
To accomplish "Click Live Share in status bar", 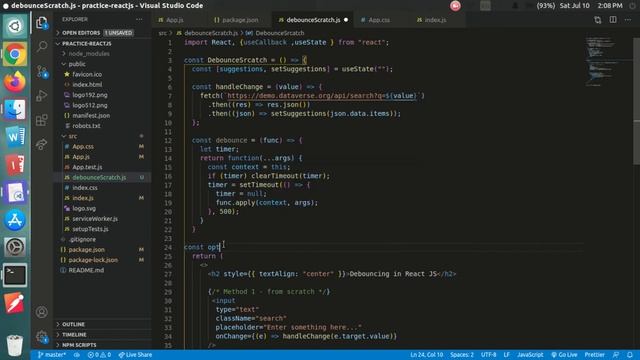I will point(135,355).
